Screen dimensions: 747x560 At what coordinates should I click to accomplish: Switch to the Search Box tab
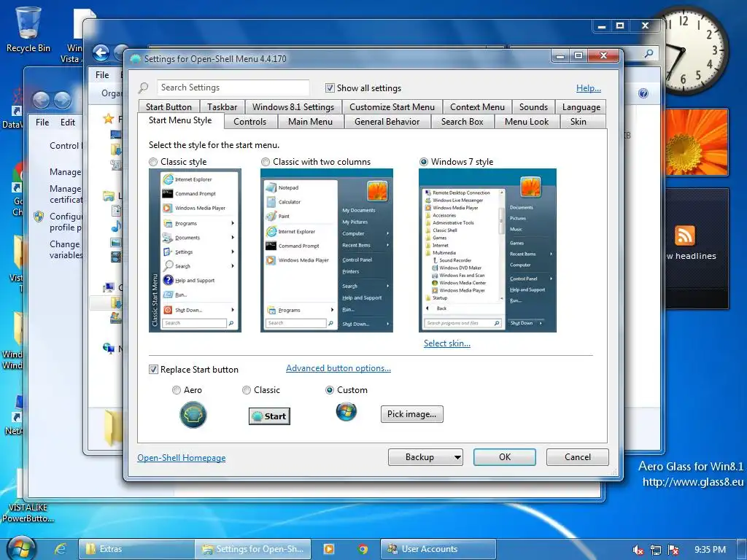(x=462, y=122)
